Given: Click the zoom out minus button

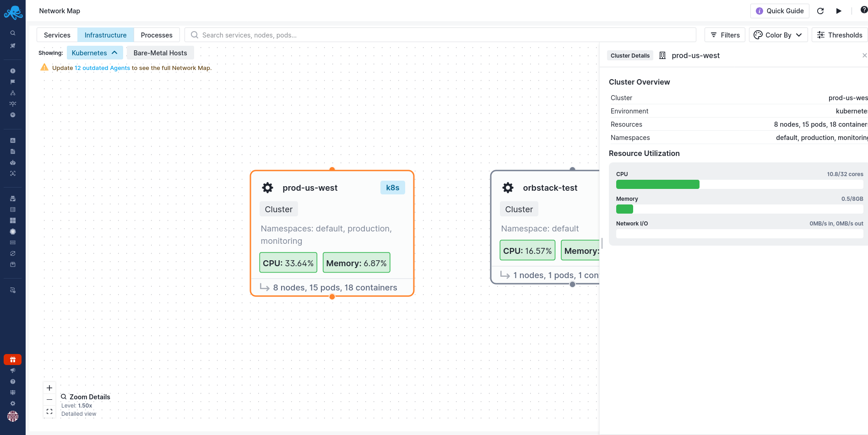Looking at the screenshot, I should [x=49, y=400].
